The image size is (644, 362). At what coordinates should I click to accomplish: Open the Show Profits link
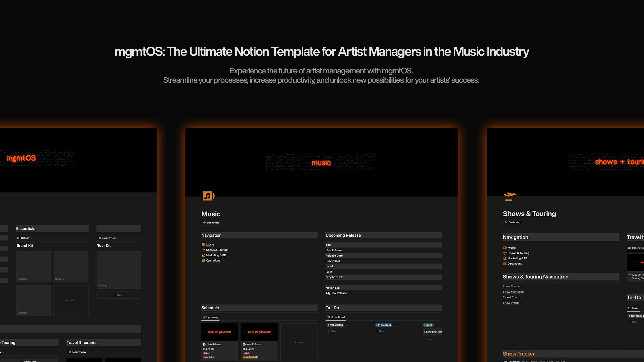(x=511, y=303)
